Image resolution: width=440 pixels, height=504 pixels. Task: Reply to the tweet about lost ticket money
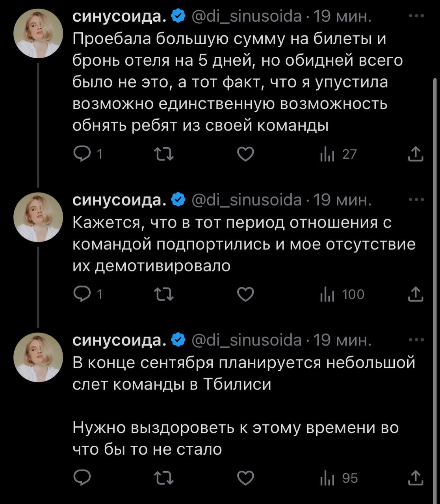82,154
